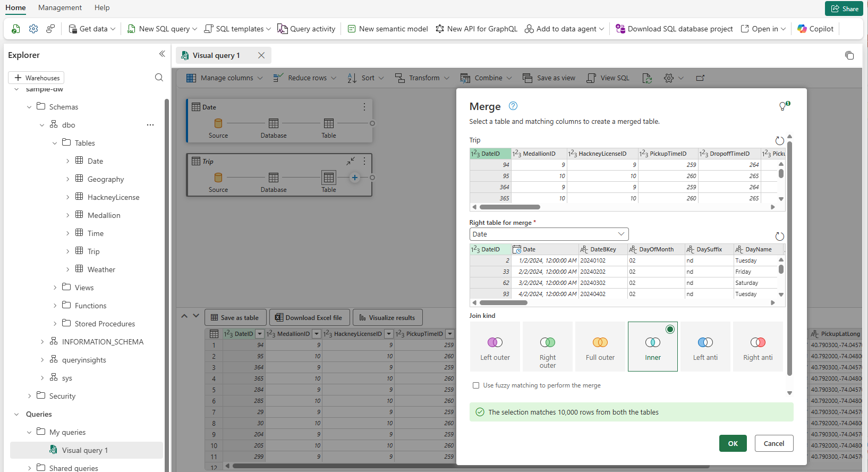This screenshot has width=868, height=472.
Task: Select the Source step icon in the Date card
Action: click(218, 123)
